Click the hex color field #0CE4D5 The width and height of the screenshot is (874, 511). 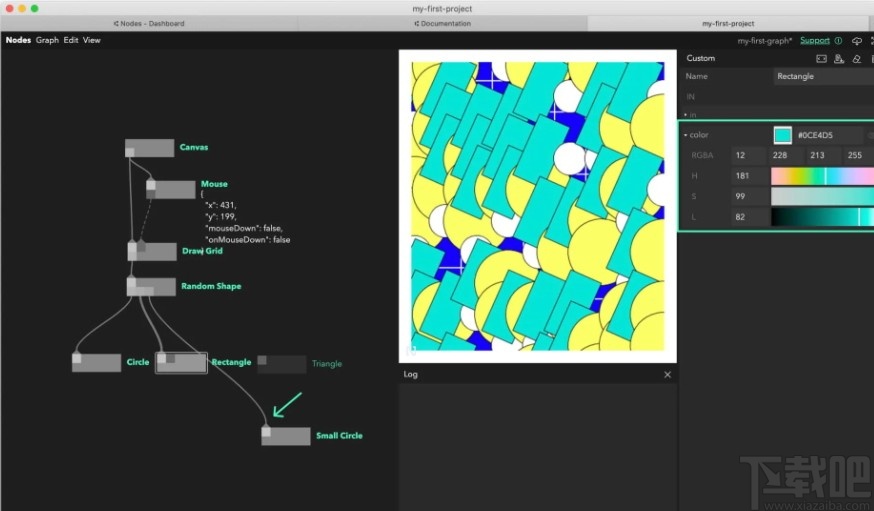828,135
